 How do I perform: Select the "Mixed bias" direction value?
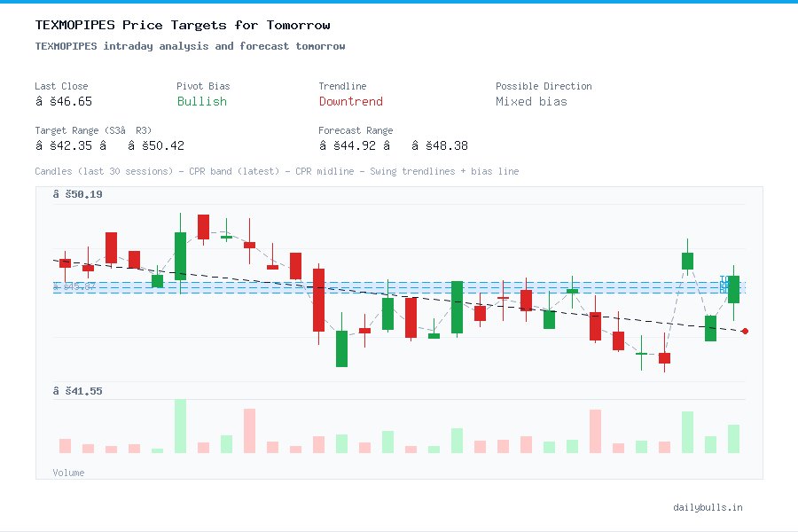(x=531, y=101)
